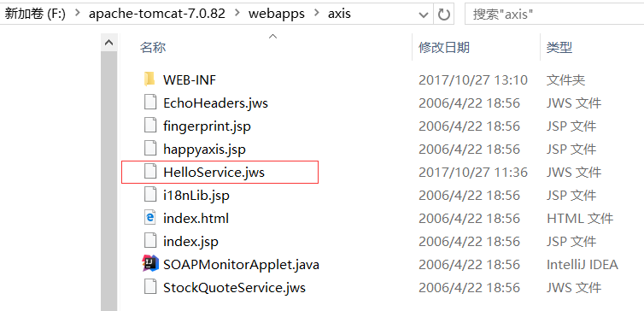The height and width of the screenshot is (311, 644).
Task: Select the EchoHeaders.jws file name
Action: 215,103
